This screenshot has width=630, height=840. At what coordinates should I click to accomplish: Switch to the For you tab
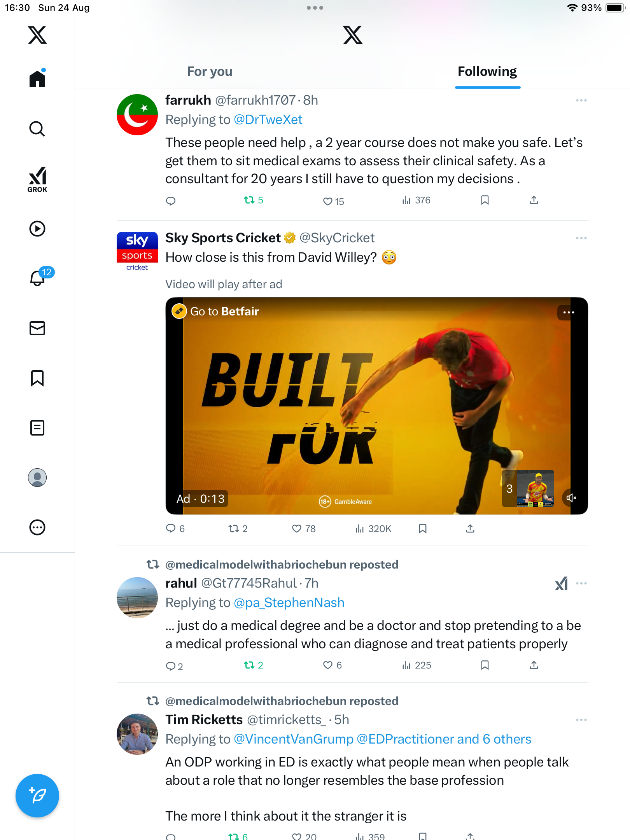[x=210, y=72]
